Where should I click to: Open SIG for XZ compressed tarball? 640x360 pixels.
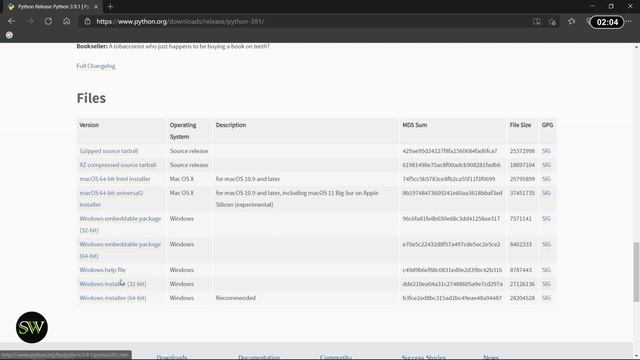coord(546,165)
